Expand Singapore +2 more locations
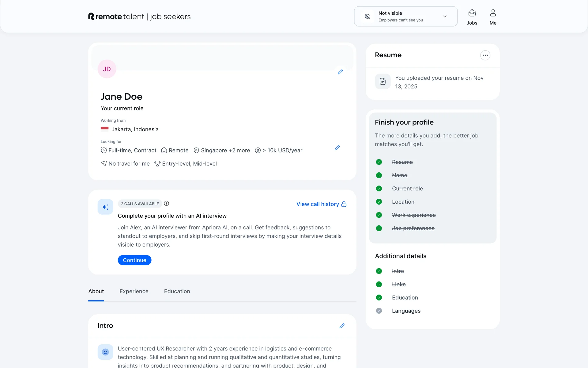The height and width of the screenshot is (368, 588). [225, 151]
